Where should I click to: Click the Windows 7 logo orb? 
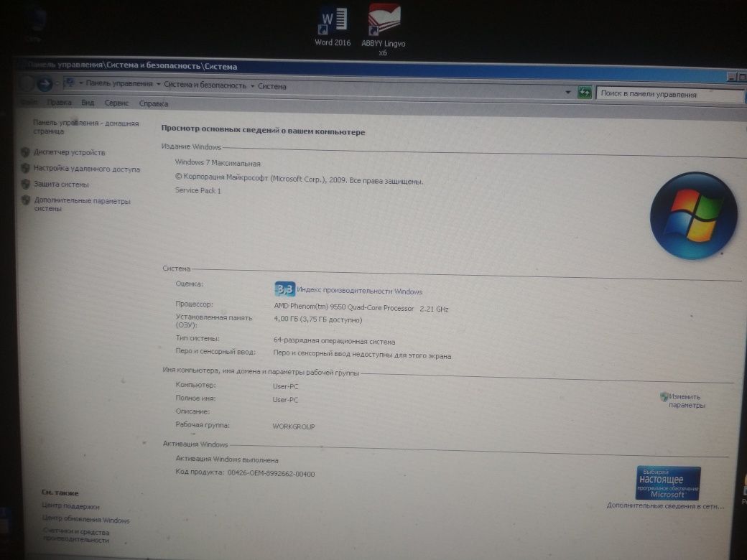click(x=693, y=215)
